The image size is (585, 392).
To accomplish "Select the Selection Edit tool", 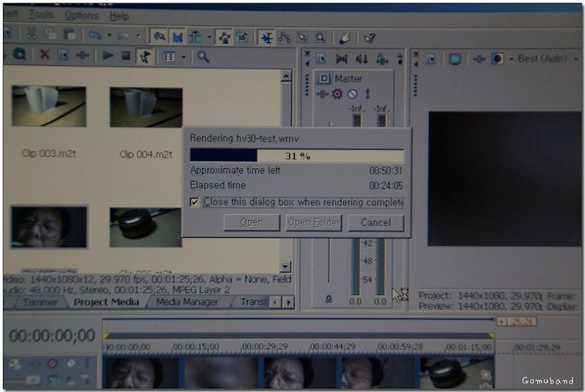I will coord(302,37).
